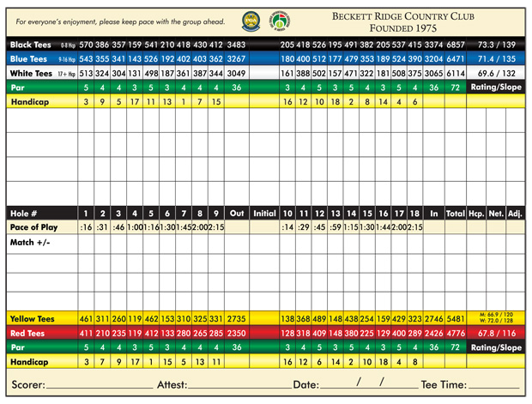The image size is (532, 404).
Task: Click the :16 pace of play time
Action: coord(86,227)
